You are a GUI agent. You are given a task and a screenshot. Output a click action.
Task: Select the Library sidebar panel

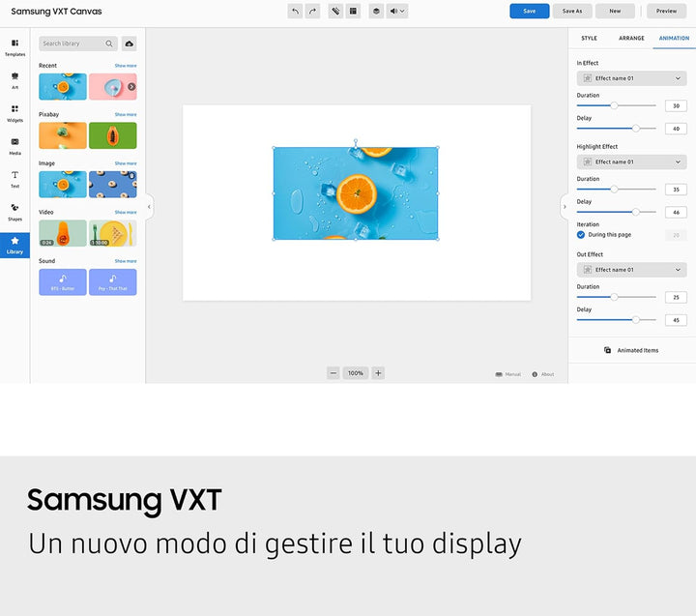(15, 246)
